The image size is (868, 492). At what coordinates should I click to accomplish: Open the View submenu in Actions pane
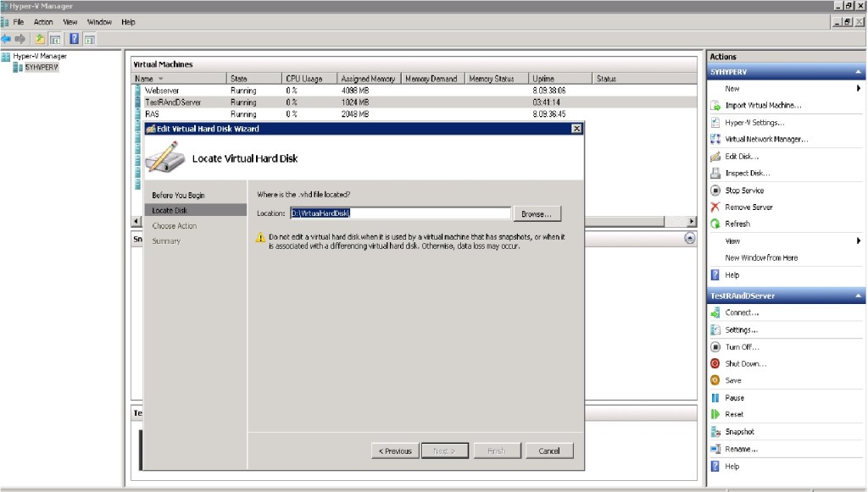point(729,240)
